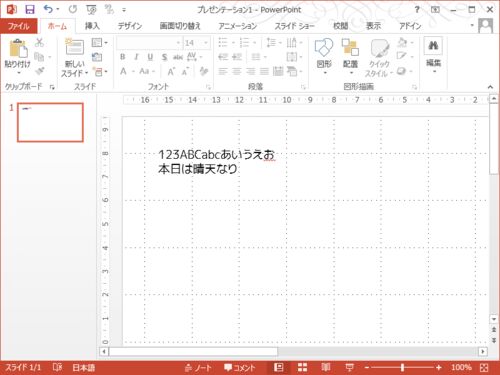
Task: Switch to the 表示 (View) tab
Action: [373, 26]
